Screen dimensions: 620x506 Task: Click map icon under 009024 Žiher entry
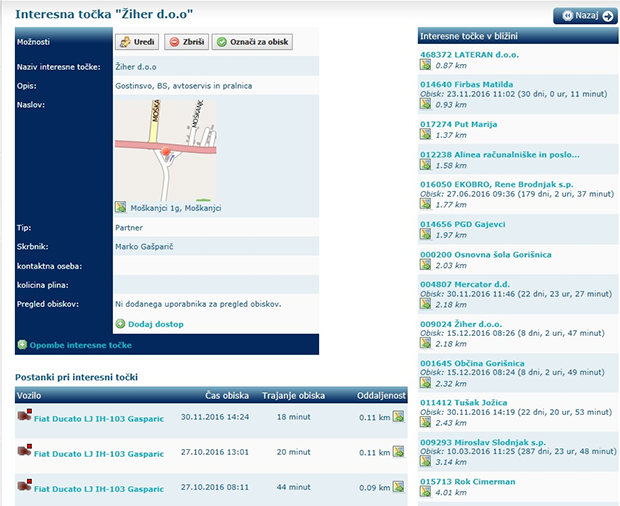pos(425,343)
